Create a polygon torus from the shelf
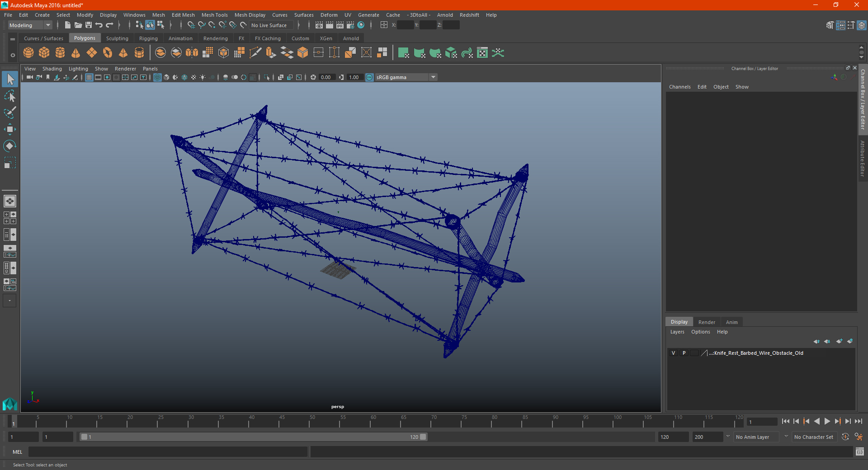 108,53
